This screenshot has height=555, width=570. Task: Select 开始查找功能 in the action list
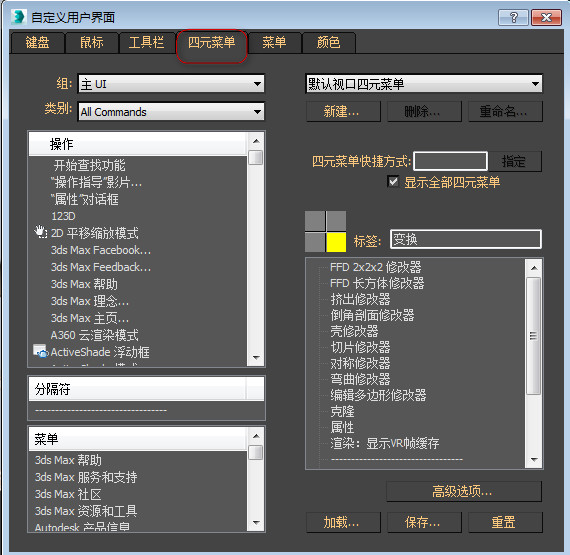pyautogui.click(x=89, y=165)
